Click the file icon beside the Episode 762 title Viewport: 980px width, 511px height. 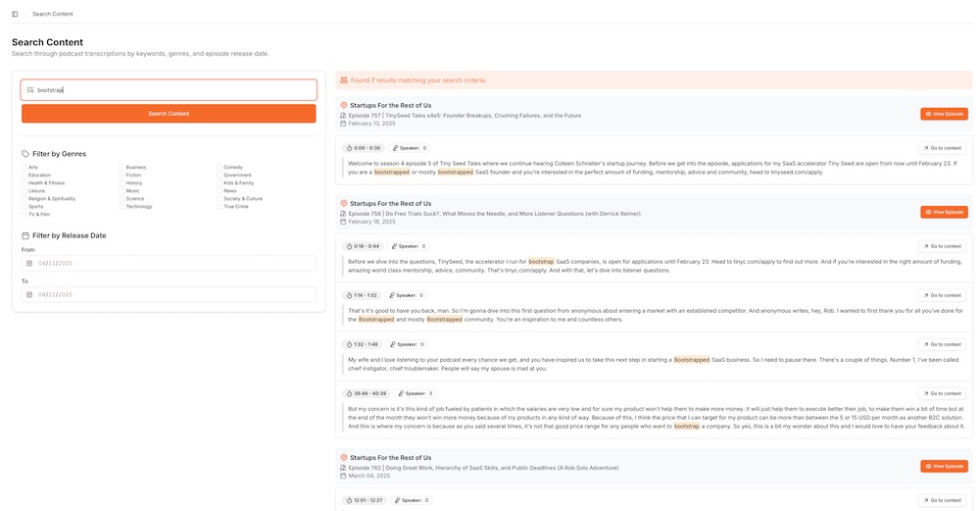[343, 468]
